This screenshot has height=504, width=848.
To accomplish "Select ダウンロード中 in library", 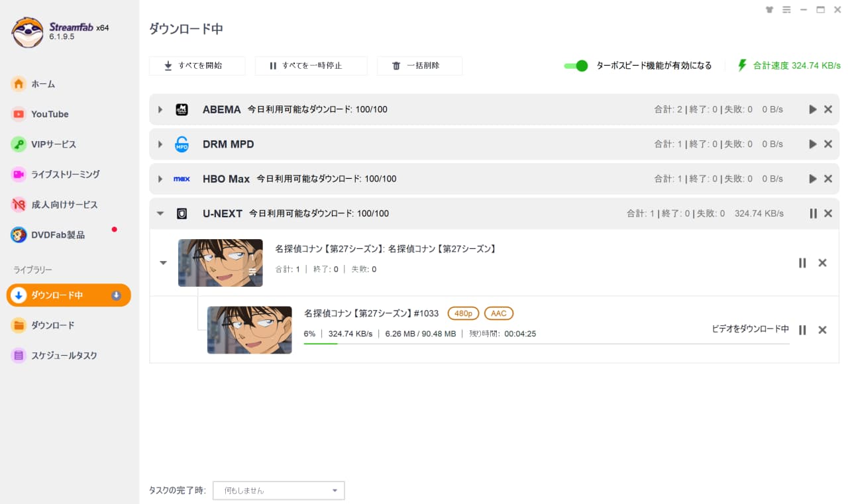I will 69,295.
